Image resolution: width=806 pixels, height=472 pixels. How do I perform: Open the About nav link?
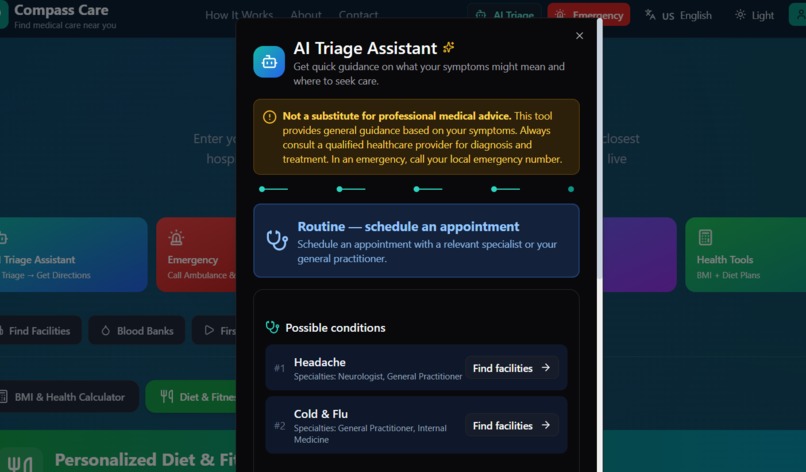[x=306, y=15]
